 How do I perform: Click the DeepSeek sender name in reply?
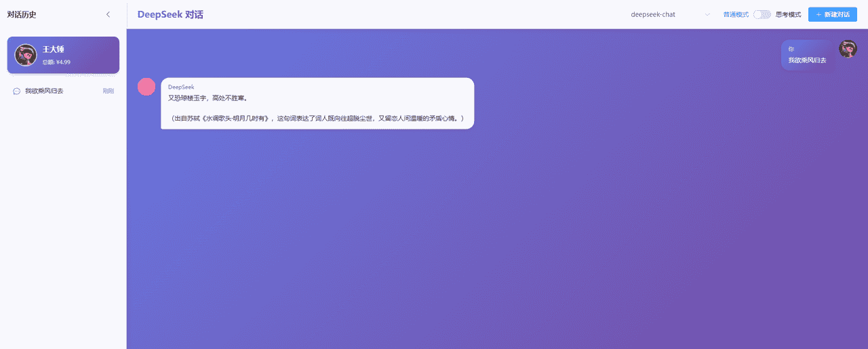[x=181, y=87]
